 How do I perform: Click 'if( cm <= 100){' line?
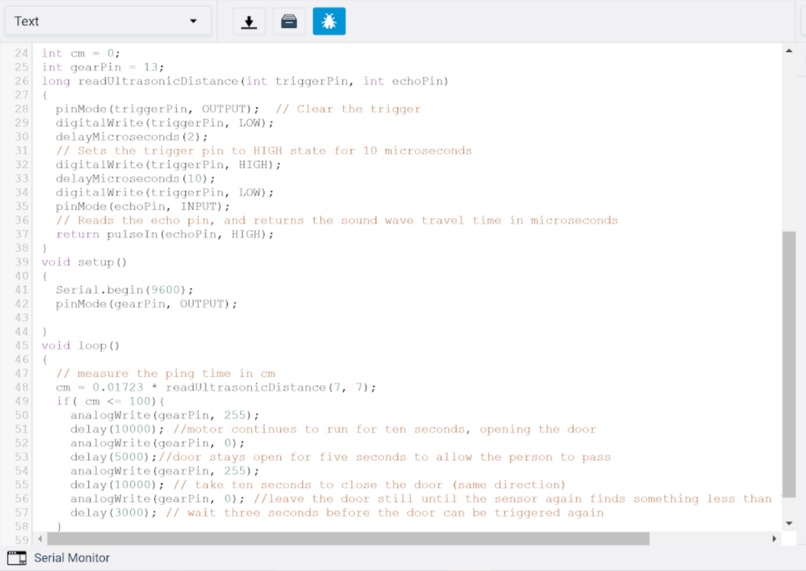click(x=110, y=401)
